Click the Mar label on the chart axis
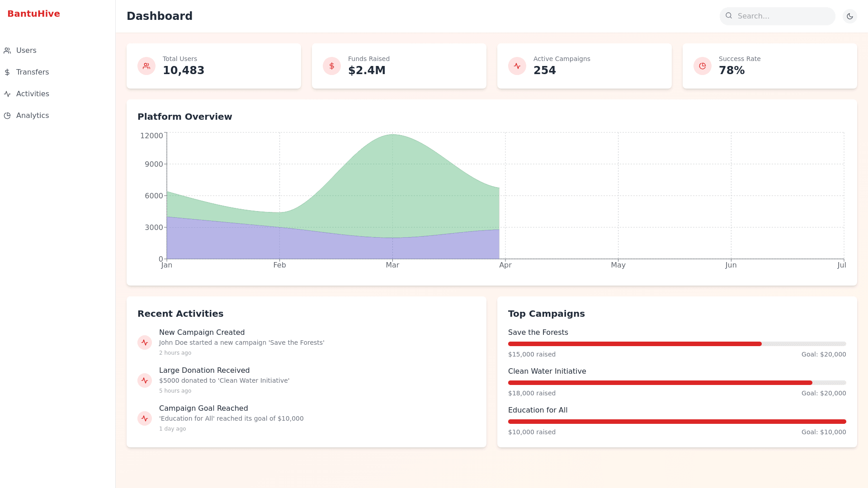 point(392,265)
